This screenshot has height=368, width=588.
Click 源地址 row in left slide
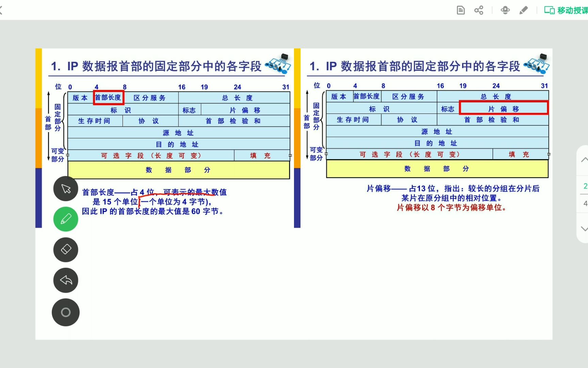[179, 133]
